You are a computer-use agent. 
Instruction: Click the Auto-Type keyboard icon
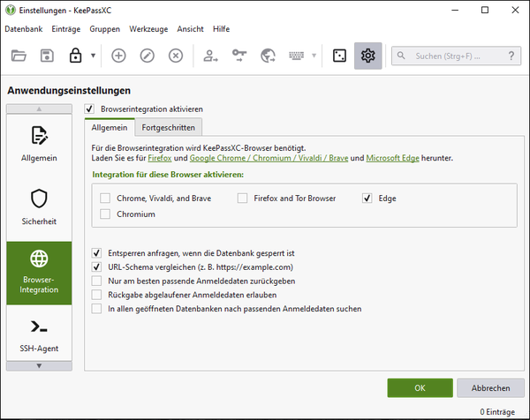296,56
